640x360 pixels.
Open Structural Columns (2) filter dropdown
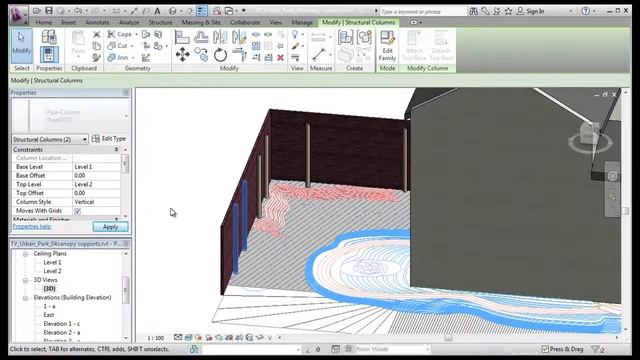[x=84, y=139]
